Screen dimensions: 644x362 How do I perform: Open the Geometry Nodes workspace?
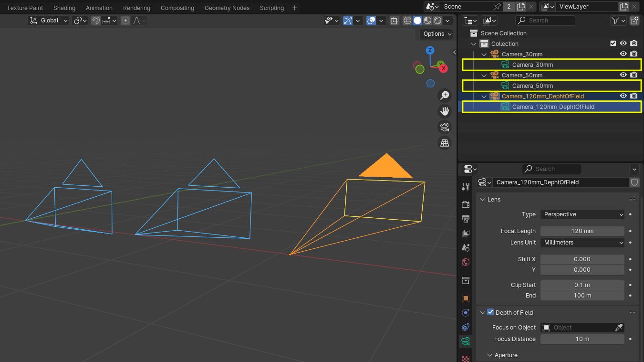[x=227, y=8]
